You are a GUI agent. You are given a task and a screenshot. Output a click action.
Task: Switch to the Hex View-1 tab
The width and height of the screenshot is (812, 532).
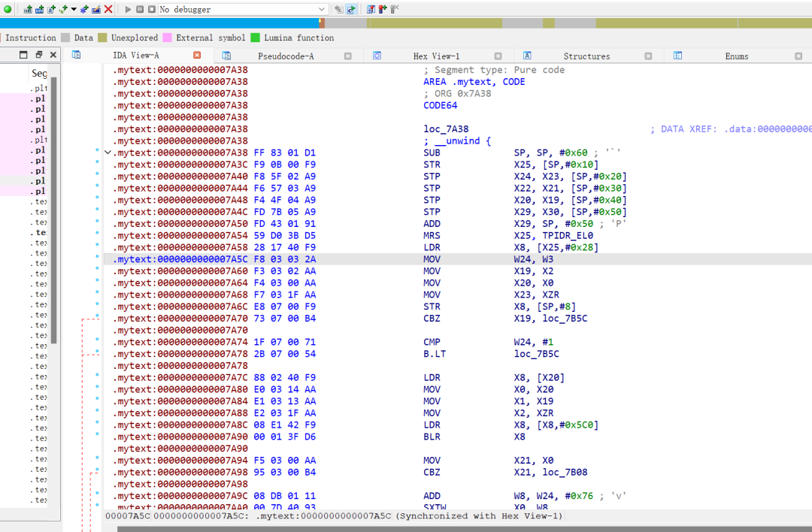click(436, 56)
